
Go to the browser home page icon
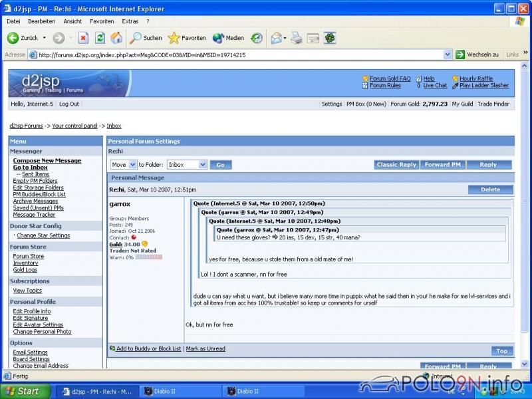(x=116, y=38)
